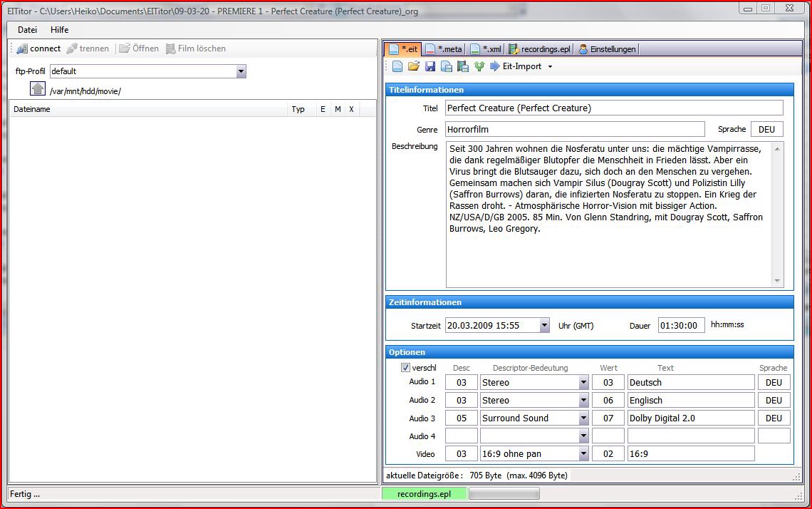Toggle the verschl checkbox
This screenshot has height=509, width=812.
pyautogui.click(x=406, y=368)
